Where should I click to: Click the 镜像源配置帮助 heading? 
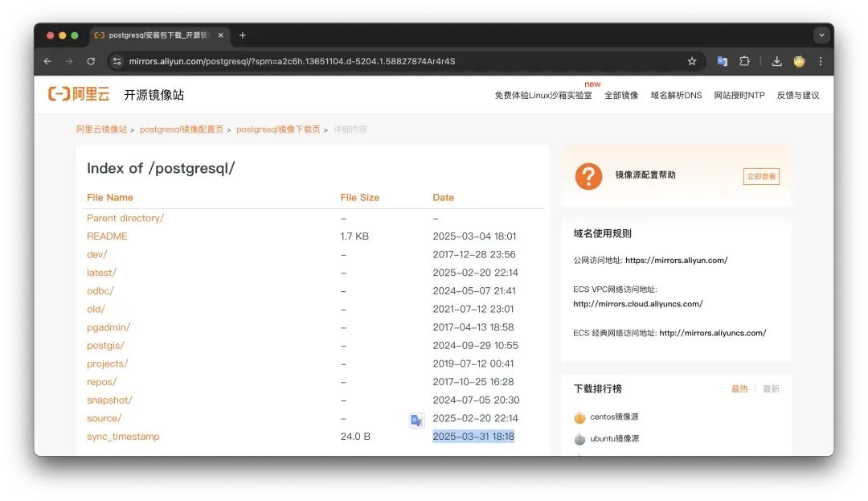[645, 175]
